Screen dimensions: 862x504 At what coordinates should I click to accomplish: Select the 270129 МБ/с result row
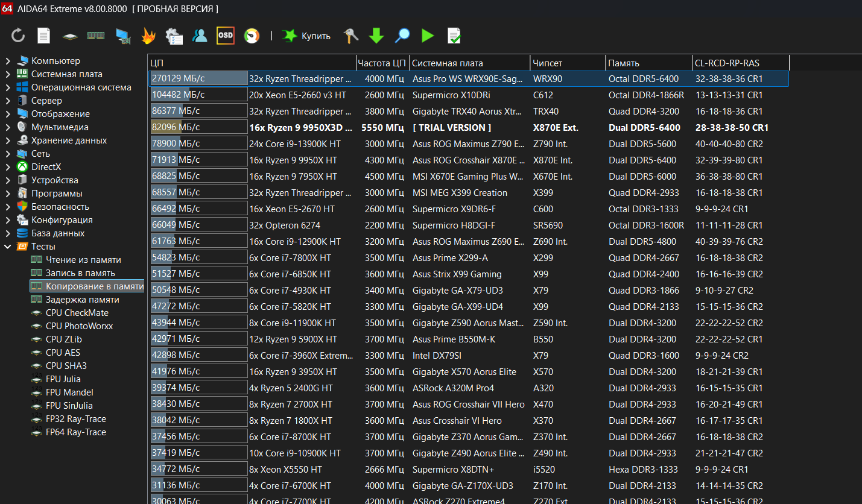(x=469, y=79)
